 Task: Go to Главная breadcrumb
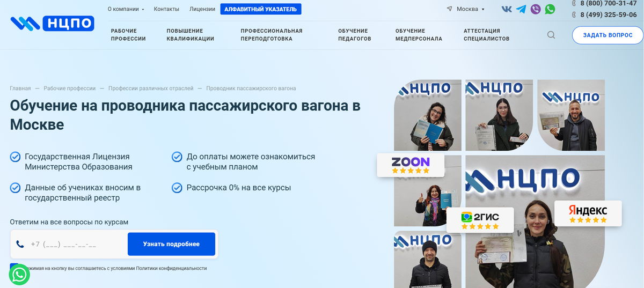click(20, 88)
